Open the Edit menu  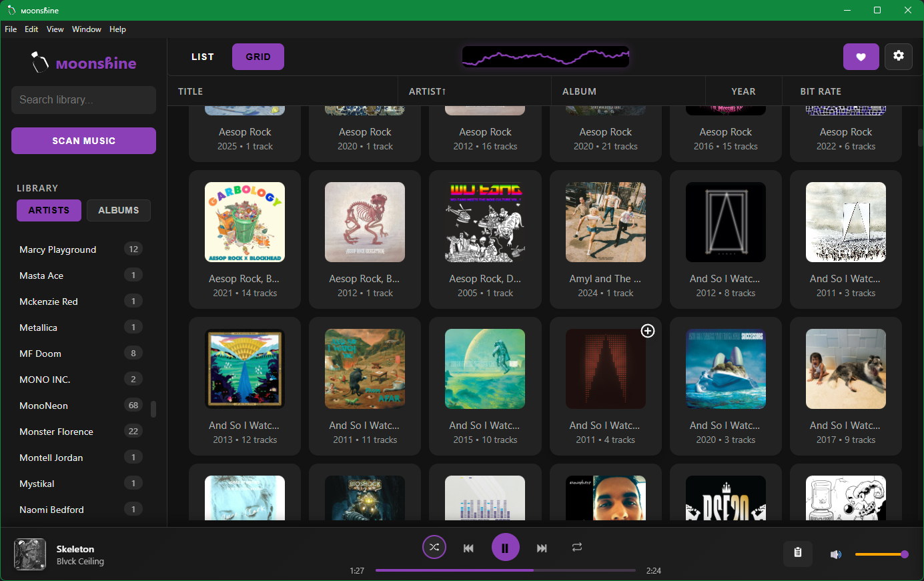pos(31,29)
